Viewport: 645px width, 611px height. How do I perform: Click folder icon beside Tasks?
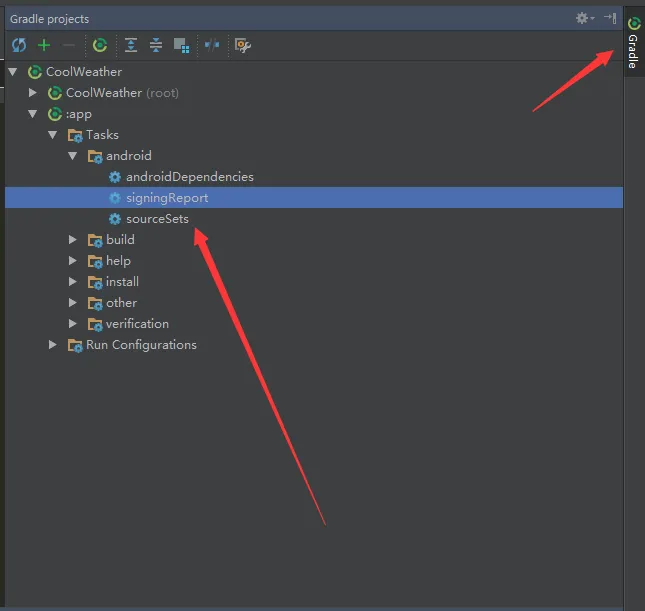75,135
